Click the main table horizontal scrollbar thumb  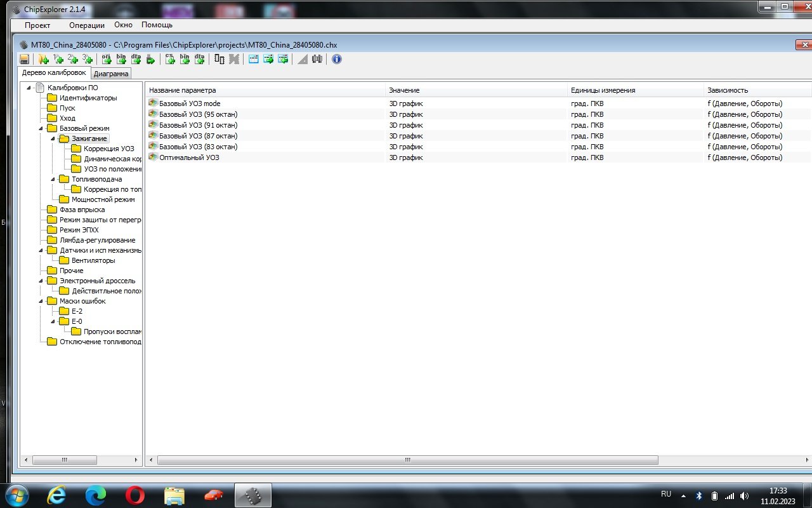[407, 460]
